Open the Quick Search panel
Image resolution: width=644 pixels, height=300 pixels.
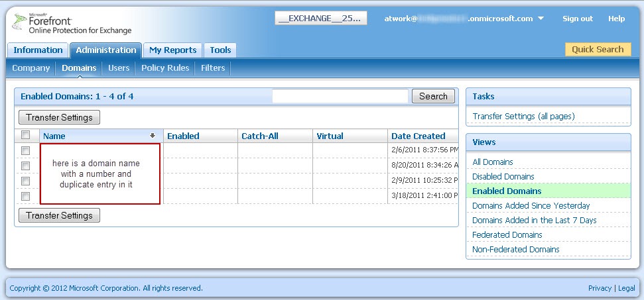[597, 50]
